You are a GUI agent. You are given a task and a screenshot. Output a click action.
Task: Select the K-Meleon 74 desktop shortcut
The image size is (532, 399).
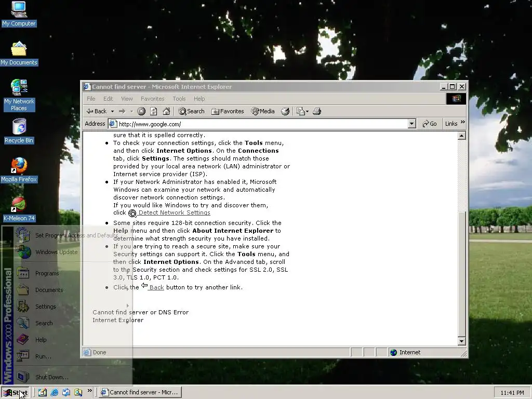click(19, 209)
